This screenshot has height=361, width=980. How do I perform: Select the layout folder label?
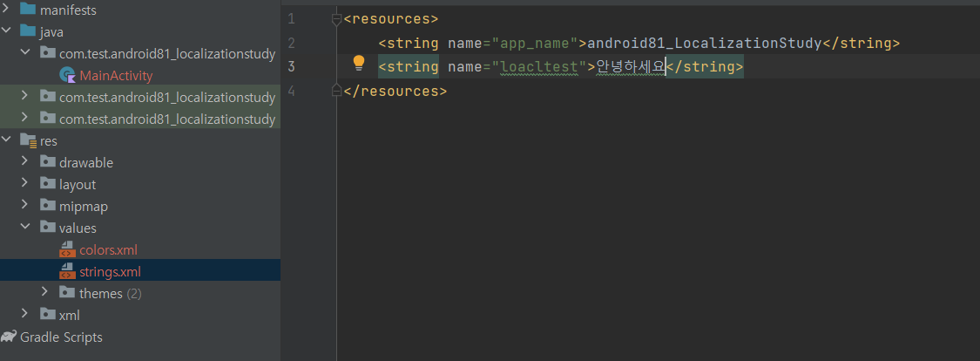click(x=78, y=185)
